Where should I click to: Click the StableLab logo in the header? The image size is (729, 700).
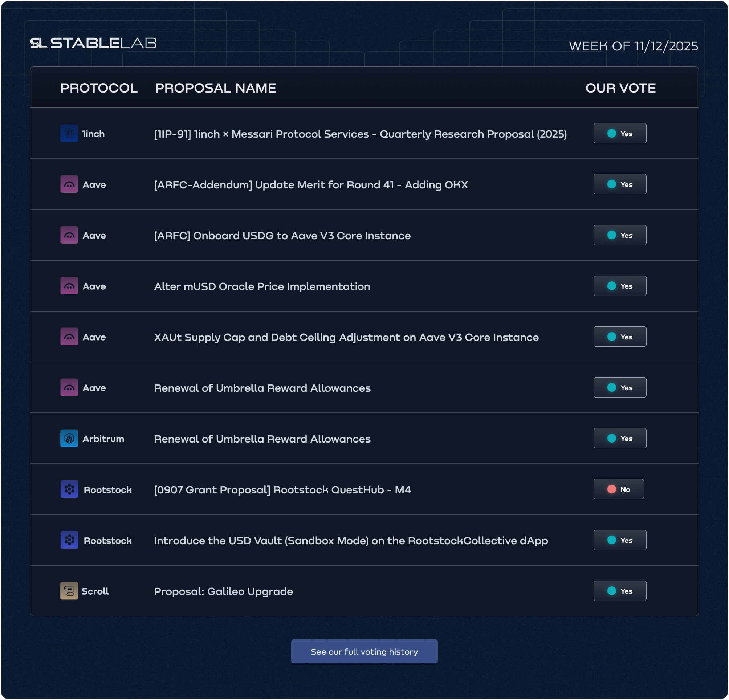pyautogui.click(x=93, y=43)
